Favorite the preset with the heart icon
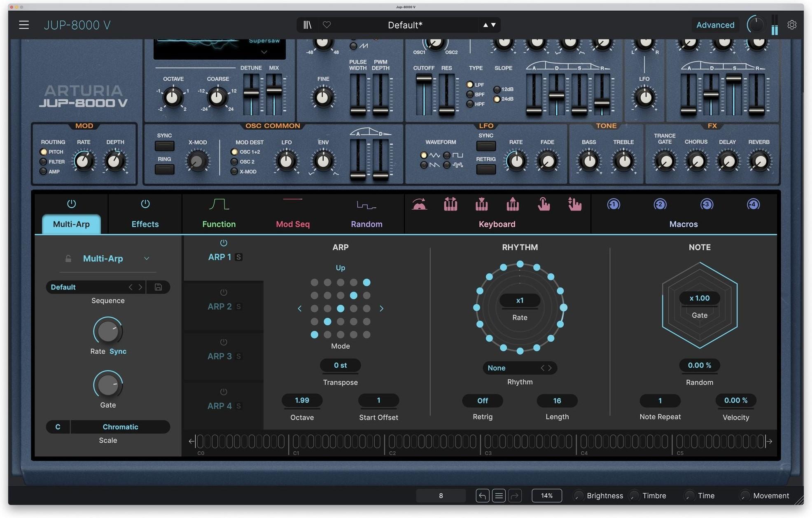Image resolution: width=812 pixels, height=518 pixels. (x=327, y=25)
